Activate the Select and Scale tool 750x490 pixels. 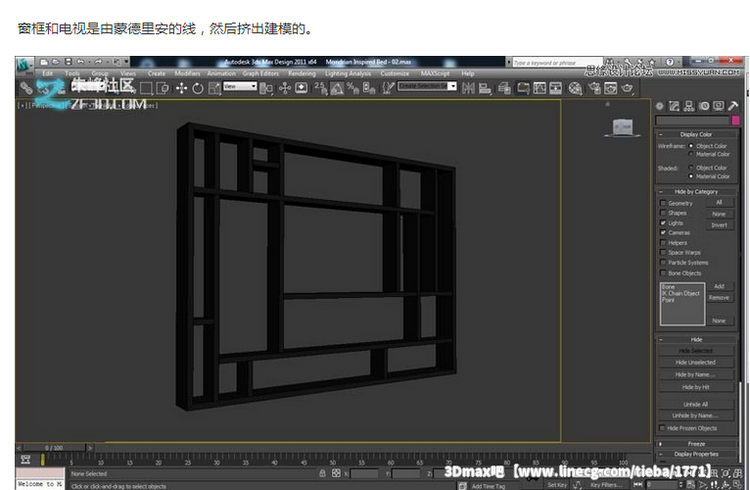pos(214,88)
